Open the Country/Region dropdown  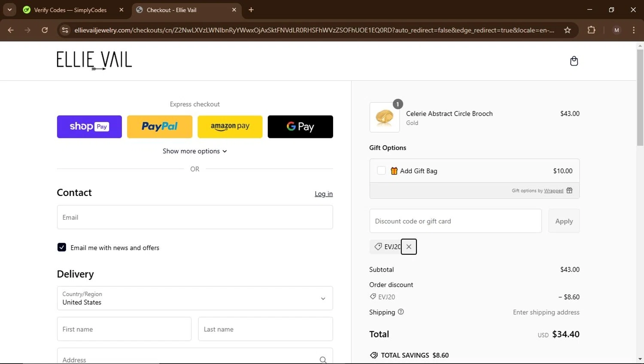pos(195,298)
